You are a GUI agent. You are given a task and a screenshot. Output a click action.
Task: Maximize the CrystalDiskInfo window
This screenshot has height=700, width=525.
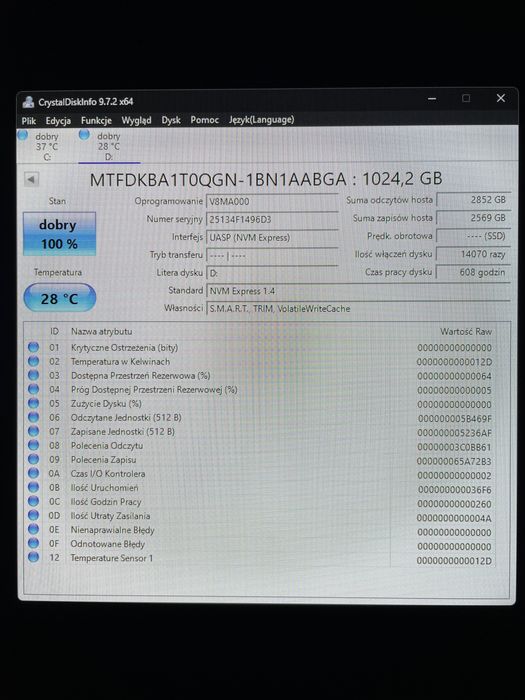[466, 98]
